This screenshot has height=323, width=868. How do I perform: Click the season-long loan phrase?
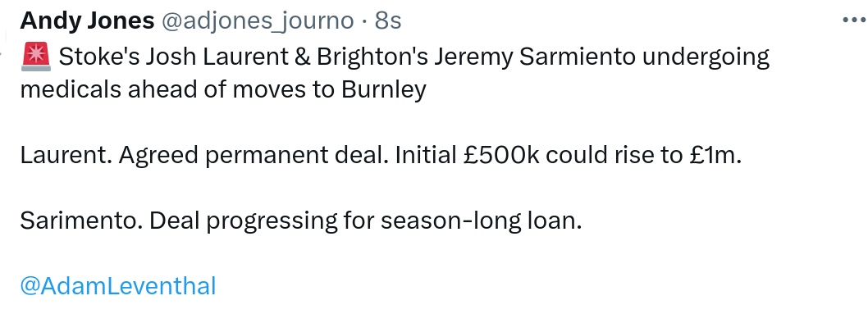pyautogui.click(x=480, y=221)
